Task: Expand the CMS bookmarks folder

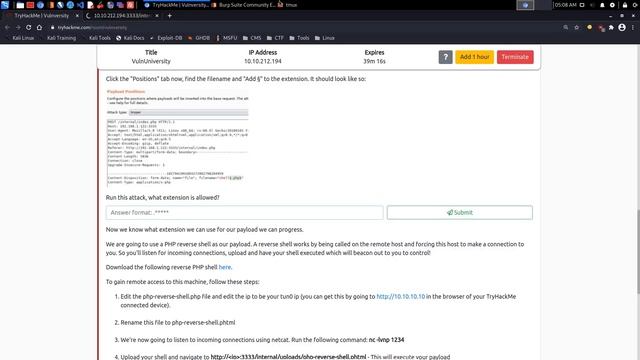Action: pos(252,38)
